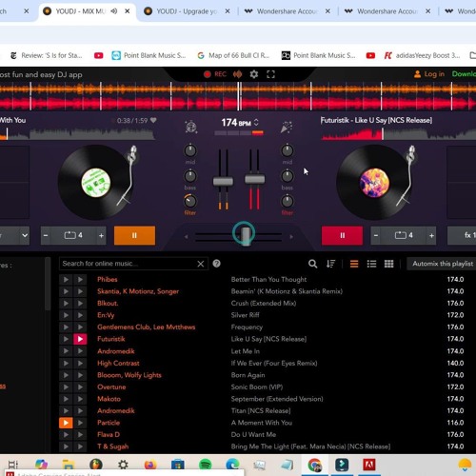Viewport: 476px width, 476px height.
Task: Favorite the left deck track with heart
Action: (x=153, y=120)
